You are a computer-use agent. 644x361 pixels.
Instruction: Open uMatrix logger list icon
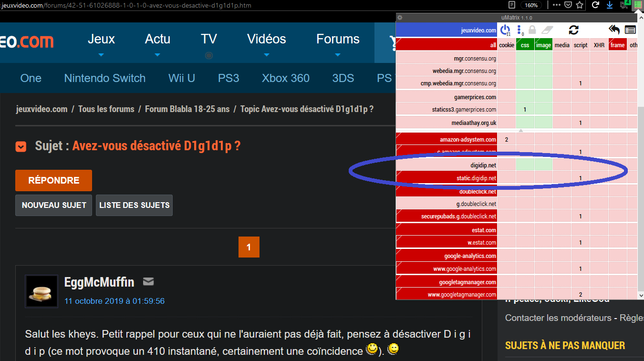[630, 30]
